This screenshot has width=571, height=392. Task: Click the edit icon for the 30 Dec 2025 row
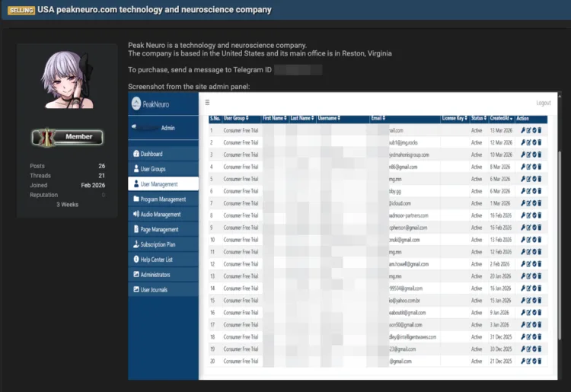(529, 349)
